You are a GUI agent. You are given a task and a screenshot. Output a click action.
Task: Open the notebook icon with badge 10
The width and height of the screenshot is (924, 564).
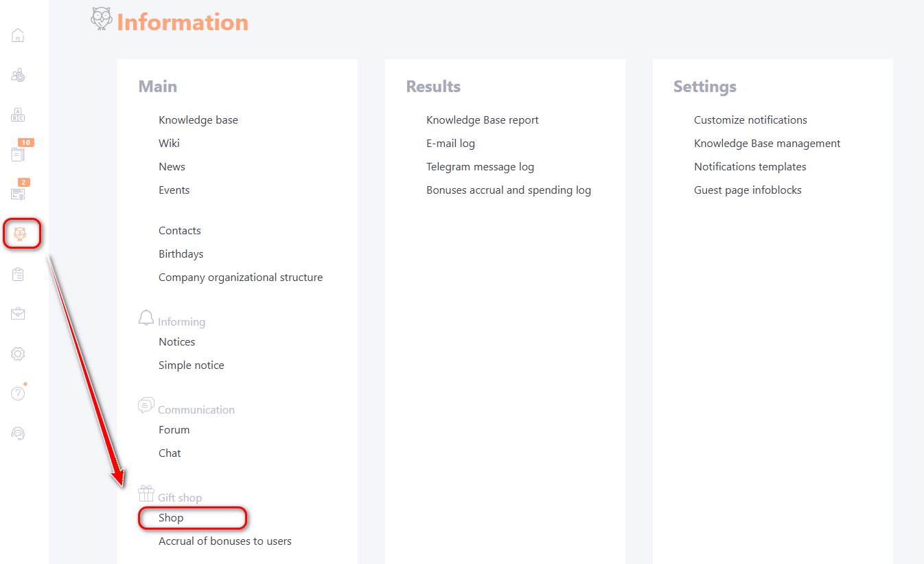[18, 154]
